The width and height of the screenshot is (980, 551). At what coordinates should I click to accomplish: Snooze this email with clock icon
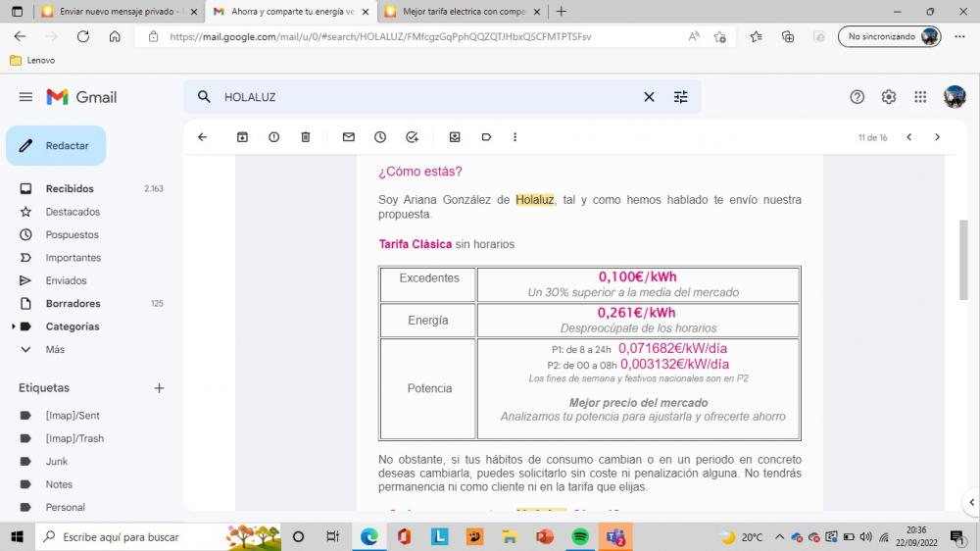click(x=380, y=137)
